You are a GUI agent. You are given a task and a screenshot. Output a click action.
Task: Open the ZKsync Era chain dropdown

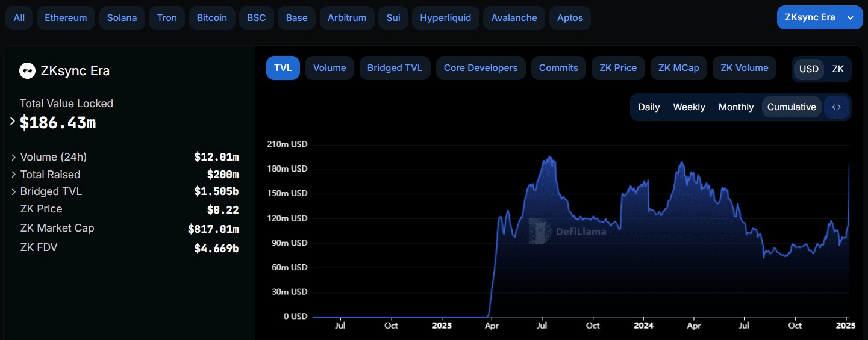click(819, 17)
